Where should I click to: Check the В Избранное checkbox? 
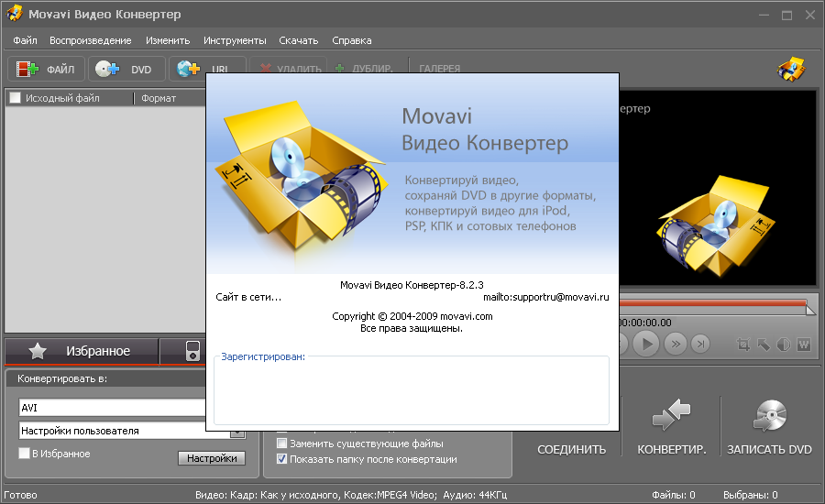coord(24,453)
